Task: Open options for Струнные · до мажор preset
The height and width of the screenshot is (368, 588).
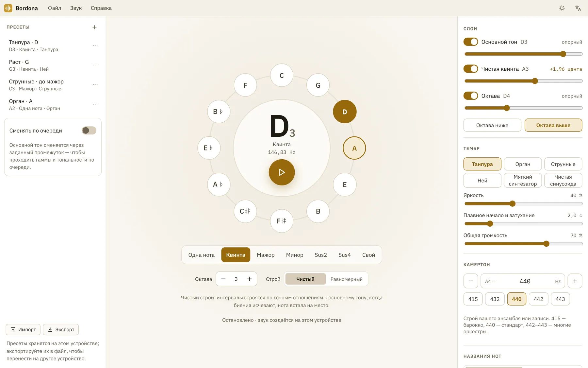Action: click(x=95, y=85)
